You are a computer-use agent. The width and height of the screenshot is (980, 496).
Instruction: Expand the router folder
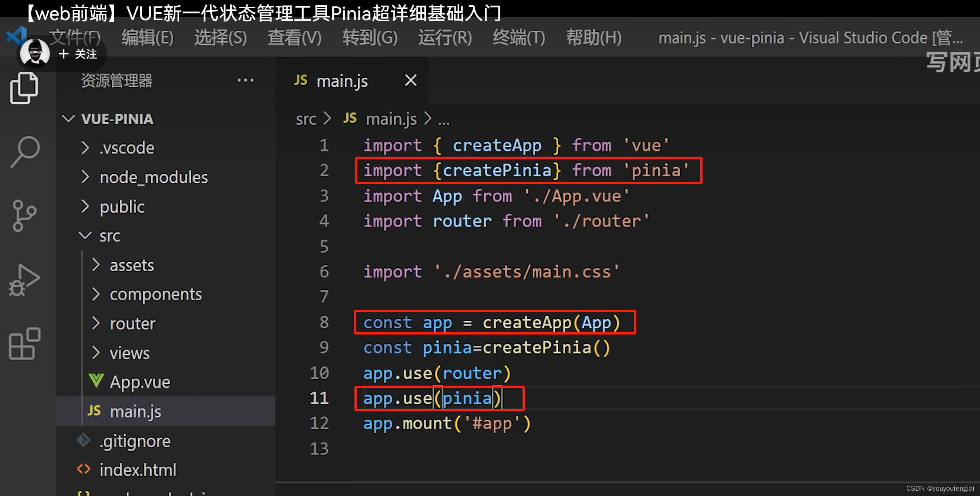pos(166,324)
